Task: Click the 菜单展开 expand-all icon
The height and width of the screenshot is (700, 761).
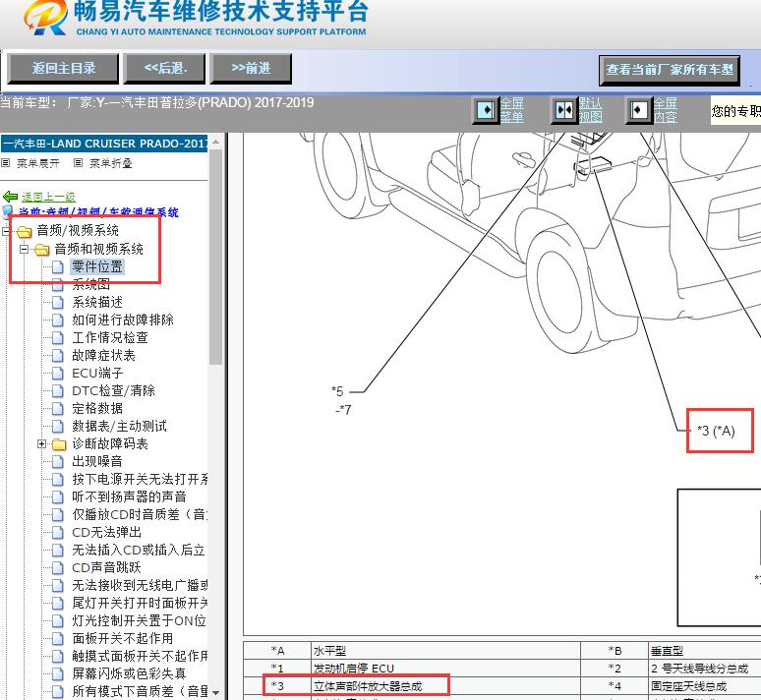Action: [5, 162]
